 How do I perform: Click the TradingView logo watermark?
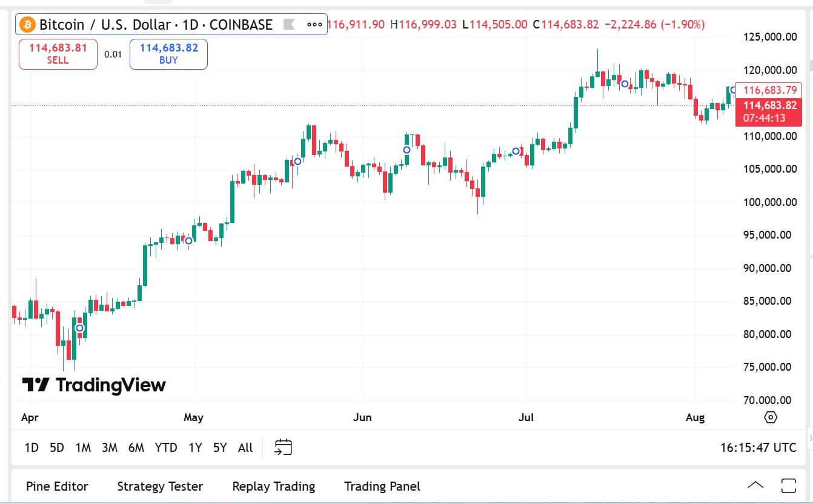[x=93, y=385]
